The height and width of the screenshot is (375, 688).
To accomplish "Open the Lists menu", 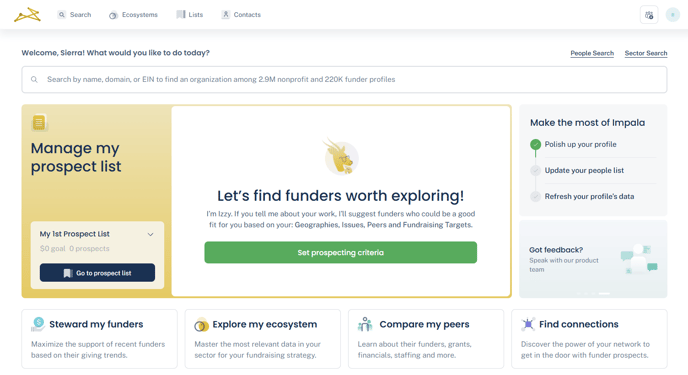I will click(x=190, y=14).
